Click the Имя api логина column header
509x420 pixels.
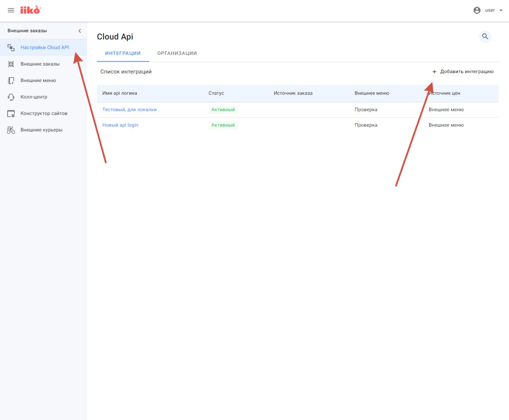(x=120, y=93)
